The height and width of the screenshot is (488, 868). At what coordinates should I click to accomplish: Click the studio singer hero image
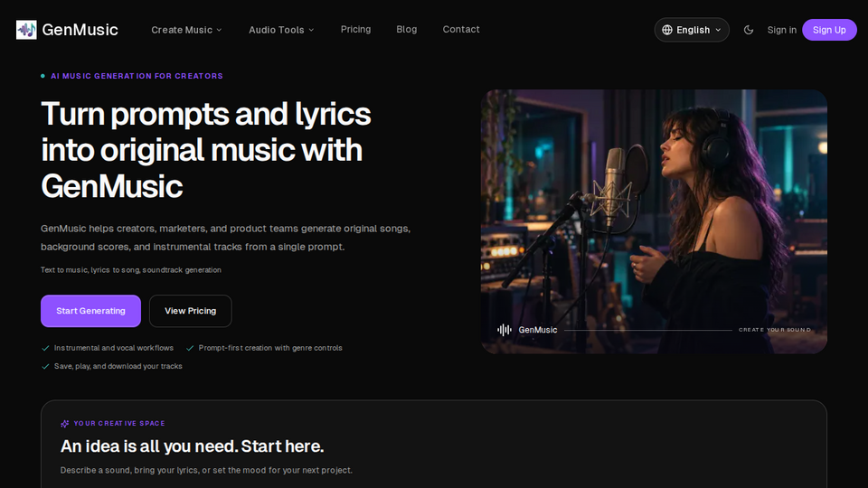(x=654, y=221)
